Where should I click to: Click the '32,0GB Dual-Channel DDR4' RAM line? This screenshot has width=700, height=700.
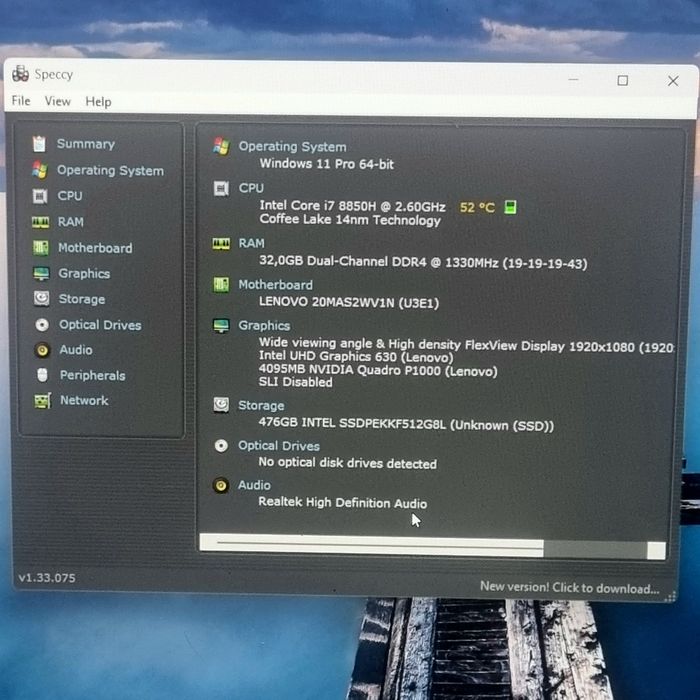tap(423, 262)
